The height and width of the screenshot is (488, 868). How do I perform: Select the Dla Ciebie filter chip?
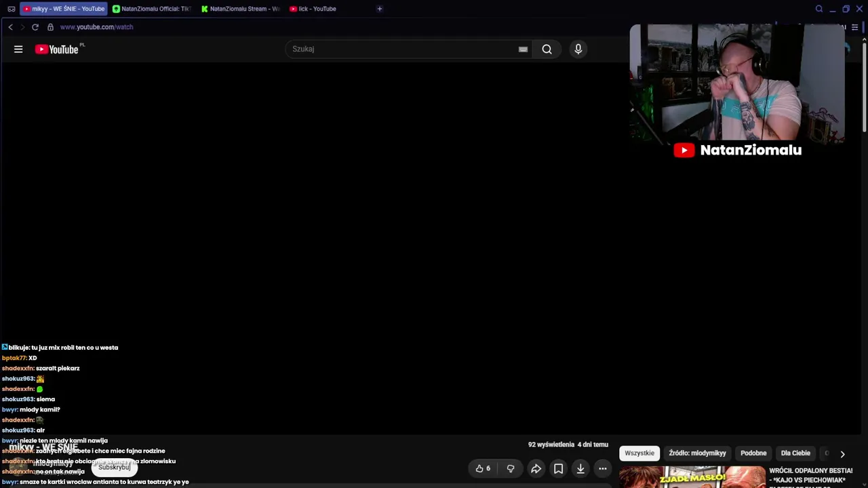tap(795, 453)
